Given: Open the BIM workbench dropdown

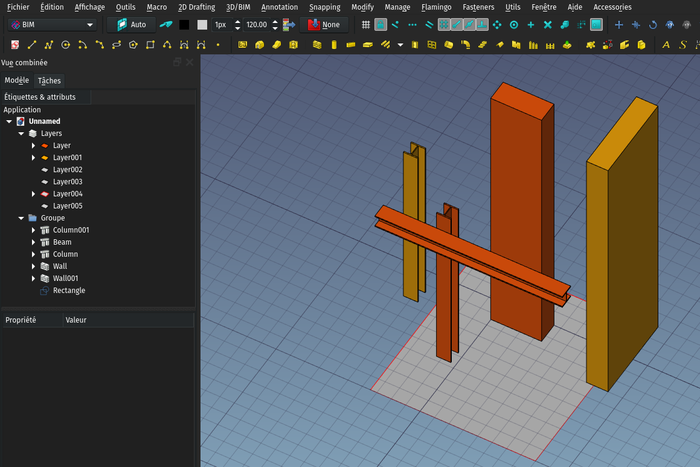Looking at the screenshot, I should (x=52, y=24).
